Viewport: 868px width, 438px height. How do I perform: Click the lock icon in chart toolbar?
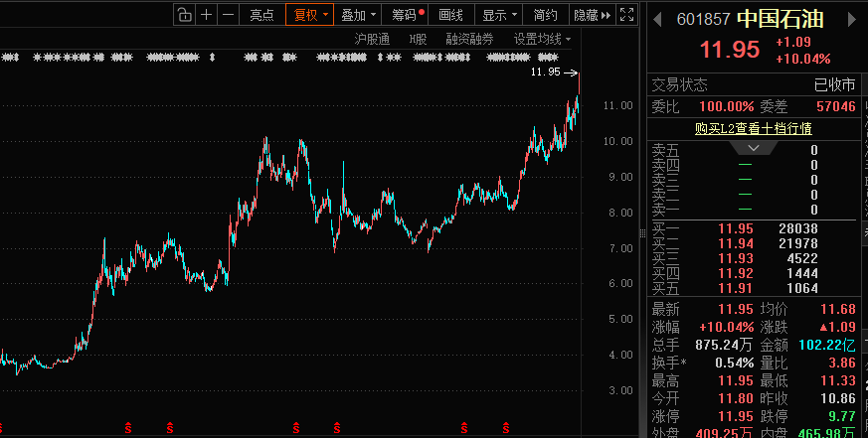tap(185, 14)
